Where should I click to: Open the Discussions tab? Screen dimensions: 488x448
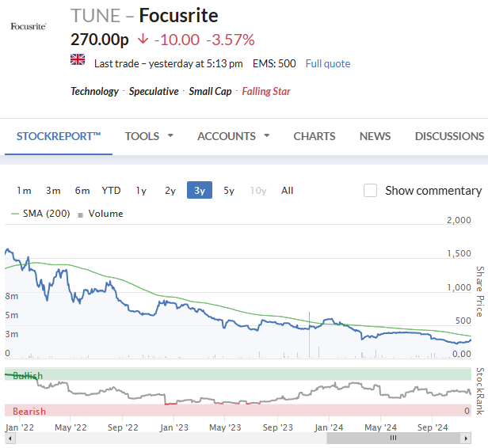pyautogui.click(x=449, y=136)
